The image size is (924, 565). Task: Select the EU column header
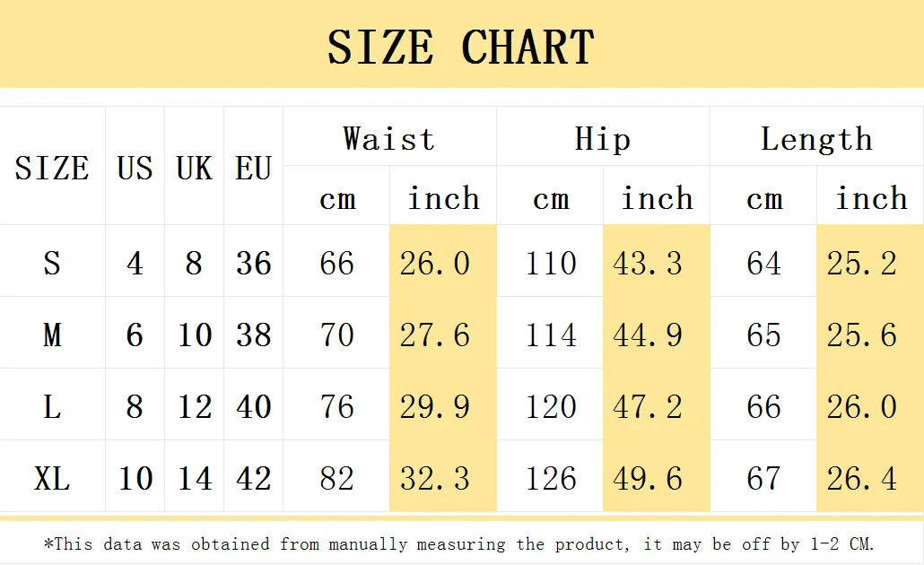click(253, 168)
